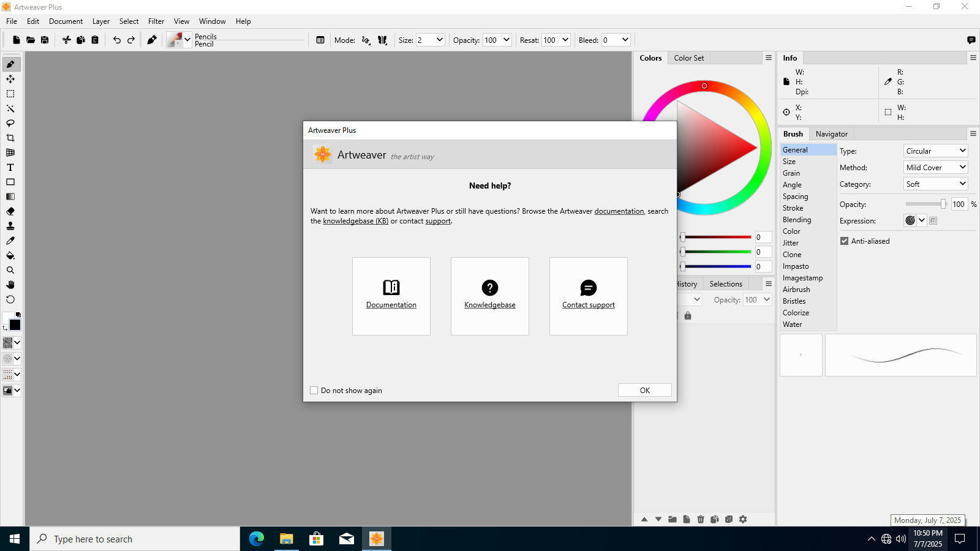980x551 pixels.
Task: Adjust the red color slider
Action: [716, 237]
